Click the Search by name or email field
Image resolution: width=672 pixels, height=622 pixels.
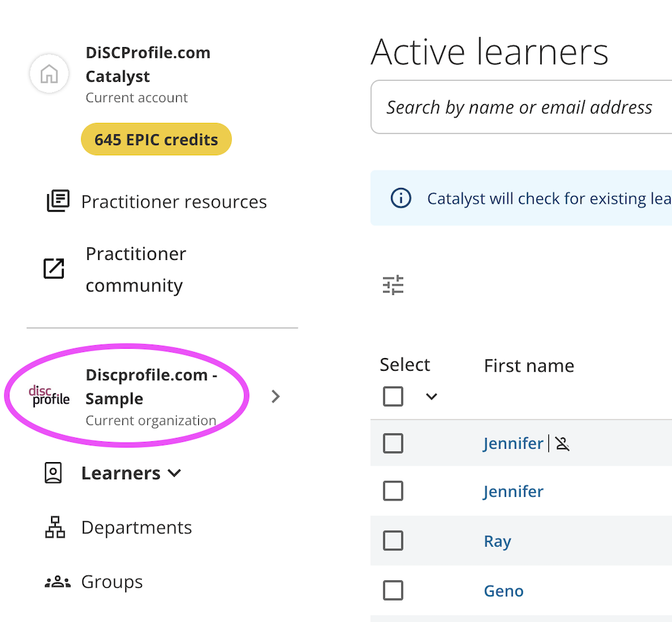coord(521,107)
